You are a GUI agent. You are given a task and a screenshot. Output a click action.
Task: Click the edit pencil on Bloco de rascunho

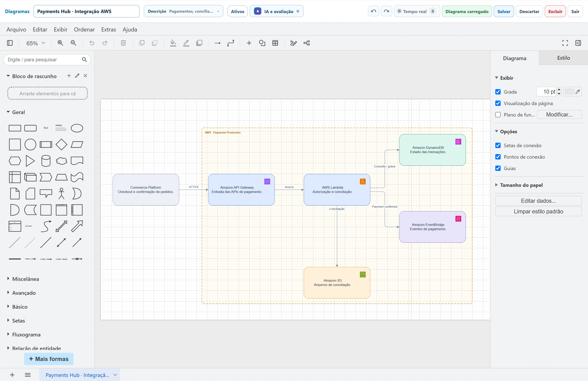[x=77, y=76]
